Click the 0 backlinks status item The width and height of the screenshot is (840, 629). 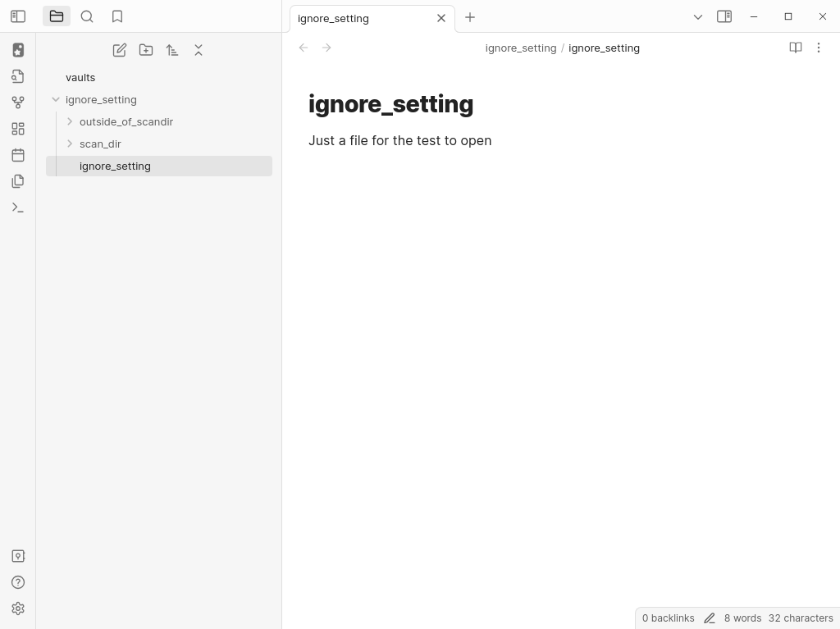668,618
